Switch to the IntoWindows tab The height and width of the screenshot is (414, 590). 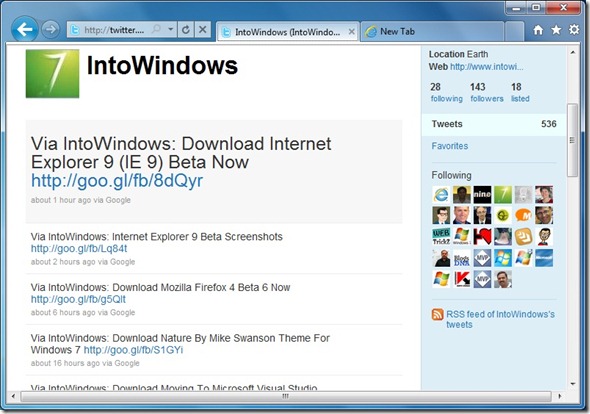pos(287,32)
